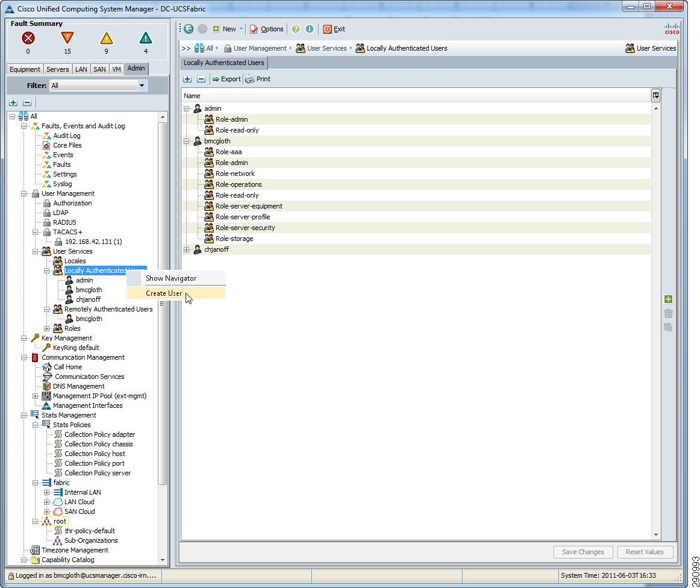Switch to the Equipment tab

pos(25,69)
